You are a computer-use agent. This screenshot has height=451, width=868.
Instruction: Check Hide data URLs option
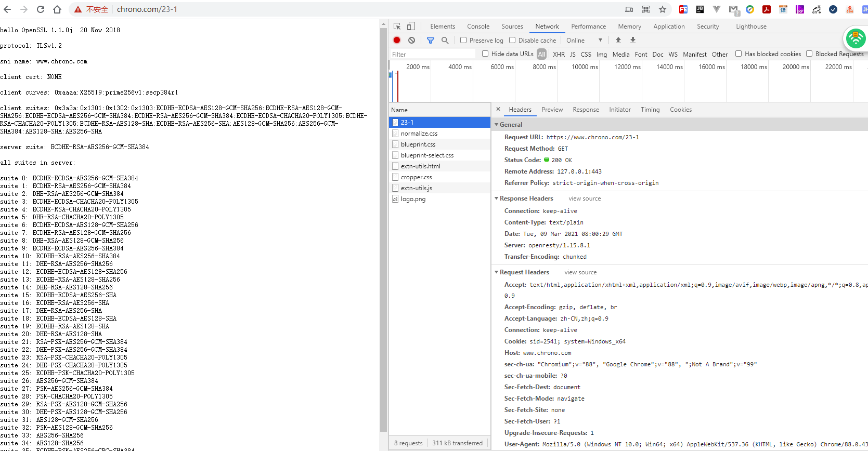(x=485, y=54)
